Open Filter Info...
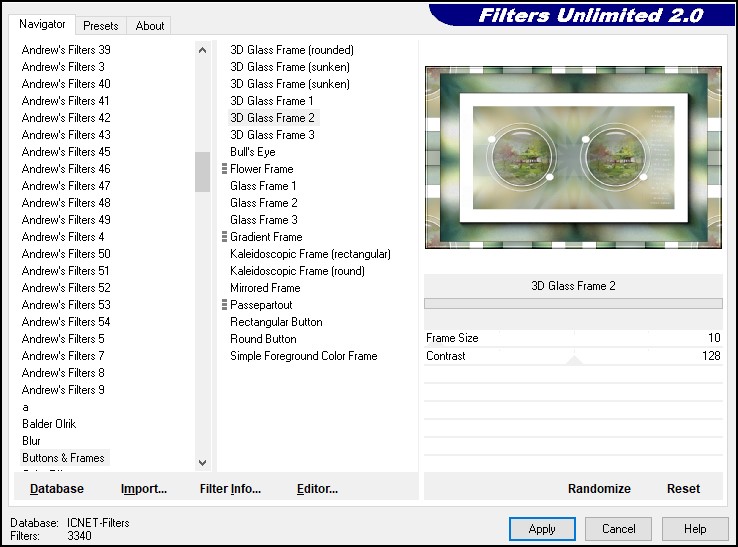Screen dimensions: 738x547 [x=230, y=489]
